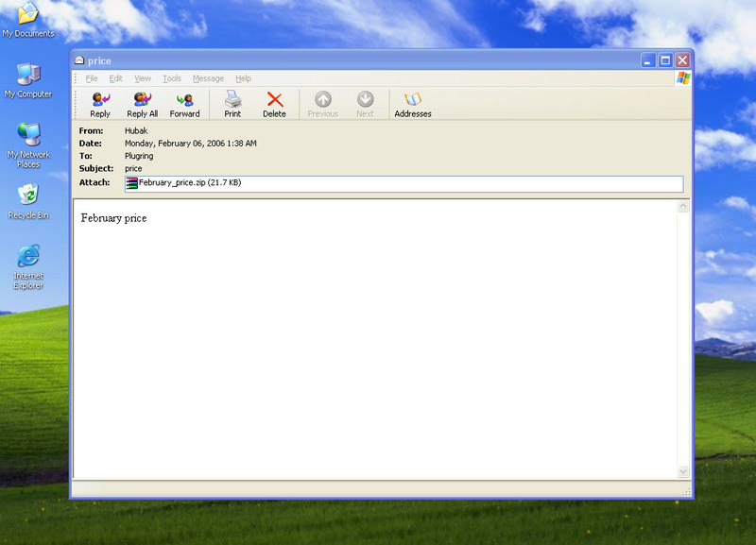Select the Internet Explorer desktop icon
Image resolution: width=756 pixels, height=545 pixels.
28,265
